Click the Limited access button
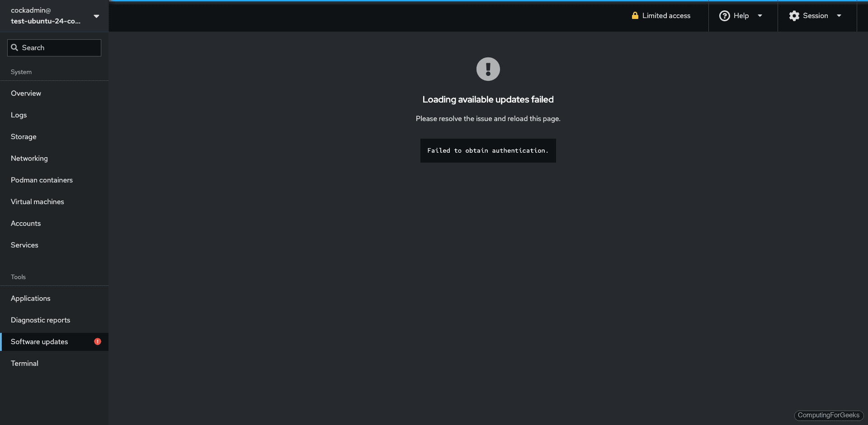Screen dimensions: 868x425 click(x=661, y=15)
